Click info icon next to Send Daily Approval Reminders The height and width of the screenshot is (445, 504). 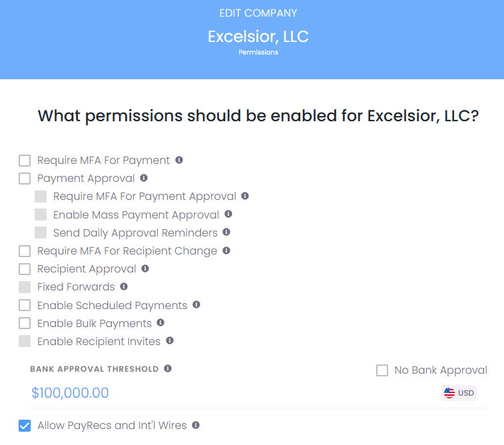(x=226, y=232)
